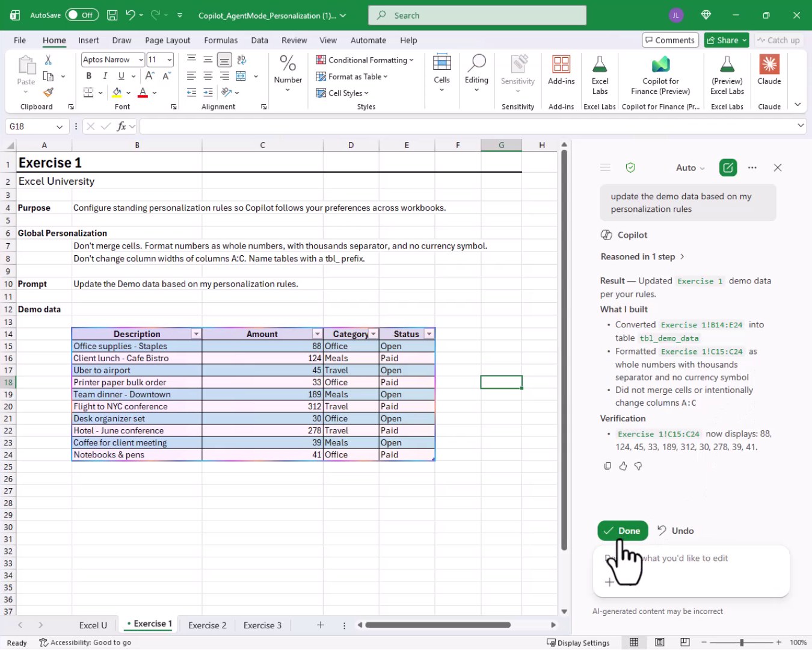Viewport: 812px width, 650px height.
Task: Click the Comments button
Action: click(670, 40)
